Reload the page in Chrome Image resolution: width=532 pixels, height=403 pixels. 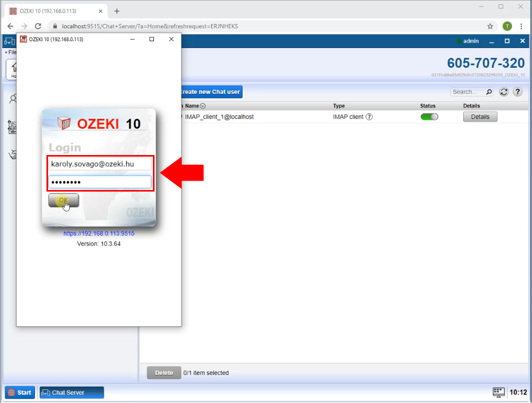pyautogui.click(x=38, y=26)
